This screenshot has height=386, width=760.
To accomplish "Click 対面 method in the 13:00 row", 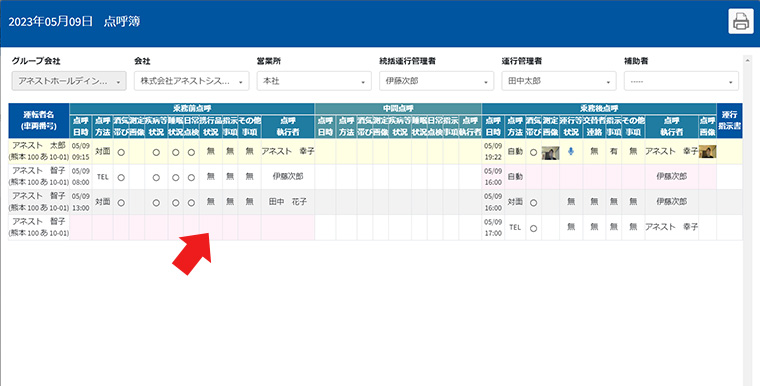I will (x=102, y=202).
